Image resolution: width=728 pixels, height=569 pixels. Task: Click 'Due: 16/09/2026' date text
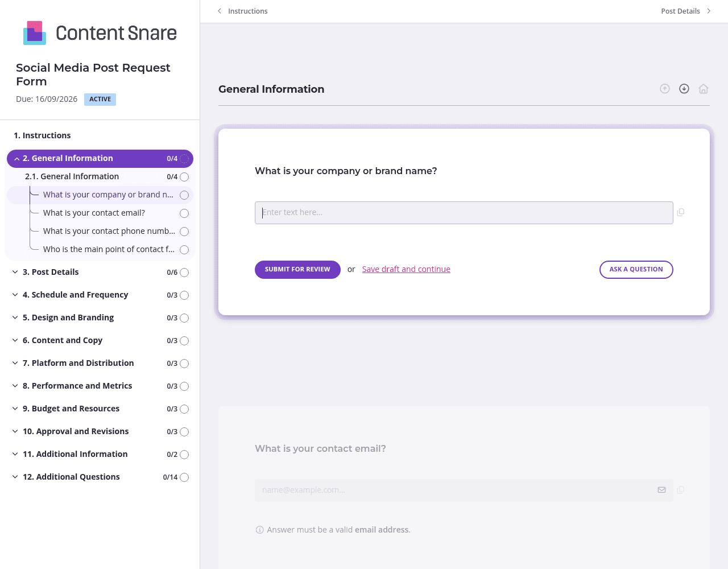[47, 99]
